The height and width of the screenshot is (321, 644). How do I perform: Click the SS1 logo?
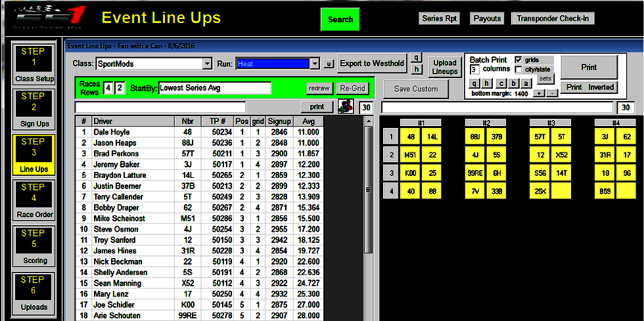point(49,16)
